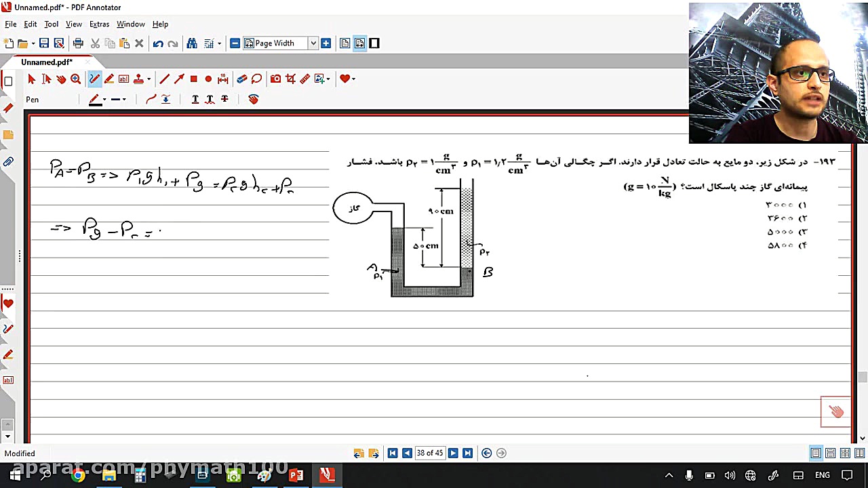The image size is (868, 488).
Task: Pick the Zoom magnifier tool
Action: 76,79
